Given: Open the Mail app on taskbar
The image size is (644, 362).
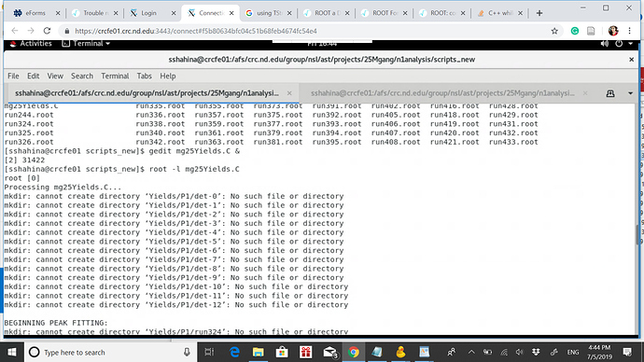Looking at the screenshot, I should [x=329, y=352].
